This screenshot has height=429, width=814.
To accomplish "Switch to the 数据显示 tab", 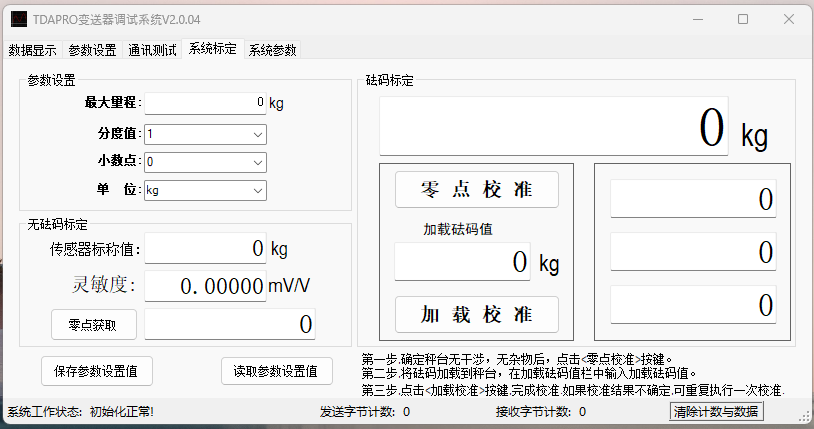I will tap(32, 50).
